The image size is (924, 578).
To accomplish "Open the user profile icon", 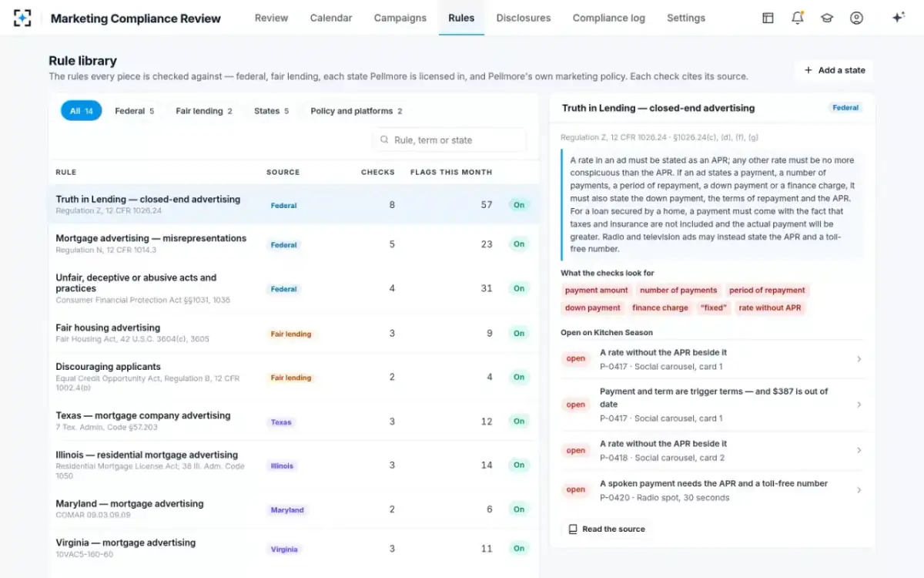I will (856, 18).
